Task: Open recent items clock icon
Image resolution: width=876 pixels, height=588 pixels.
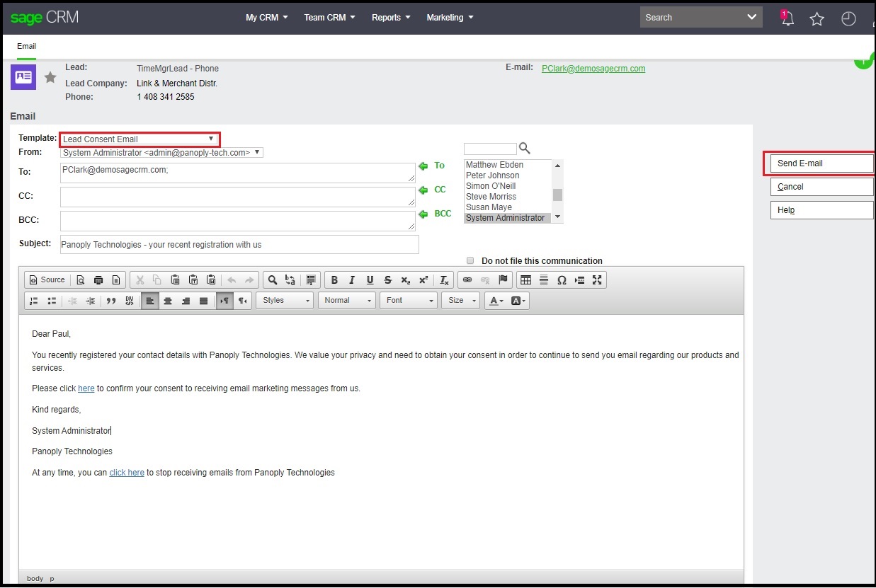Action: pos(848,19)
